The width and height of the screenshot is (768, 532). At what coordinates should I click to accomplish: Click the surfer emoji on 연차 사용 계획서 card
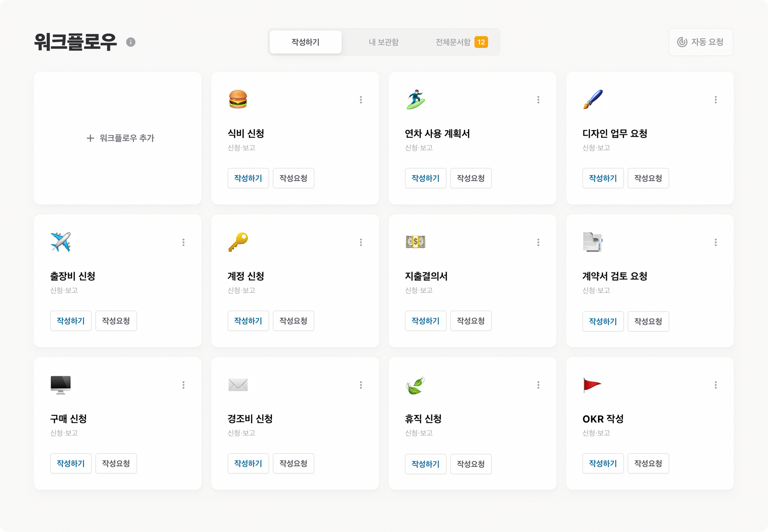(415, 99)
